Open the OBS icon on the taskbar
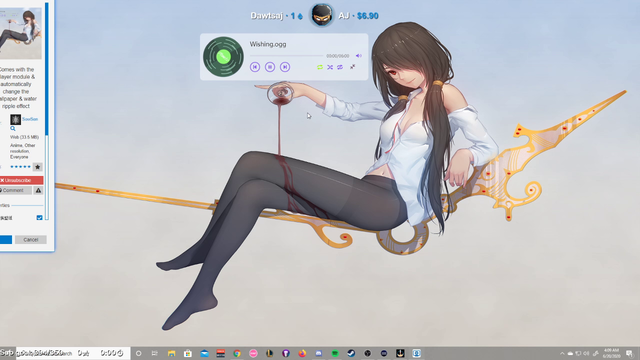Viewport: 640px width, 360px height. click(x=367, y=353)
